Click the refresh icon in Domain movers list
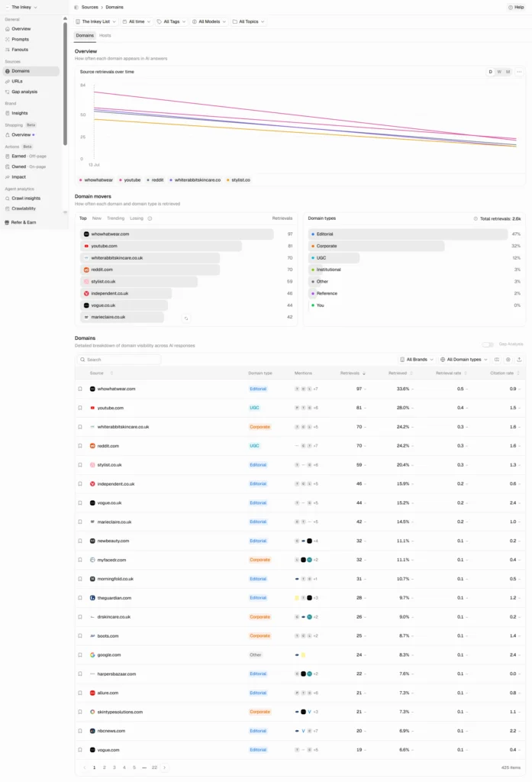 click(186, 318)
